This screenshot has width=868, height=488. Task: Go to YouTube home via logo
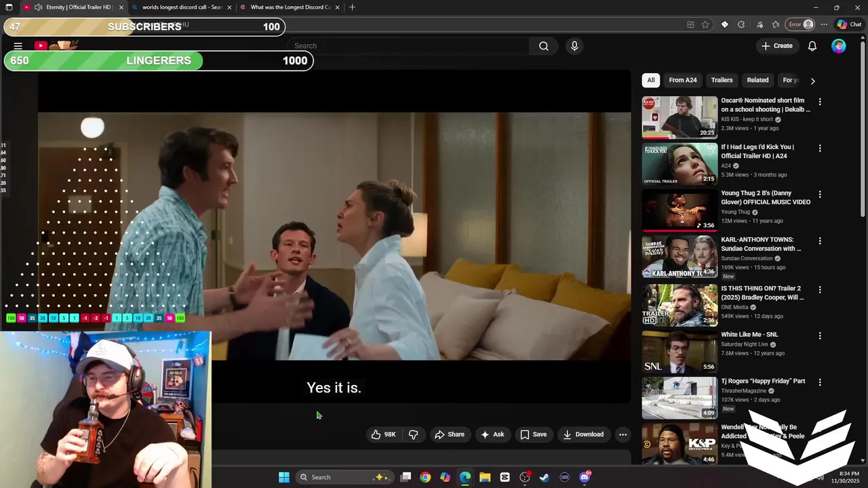57,45
